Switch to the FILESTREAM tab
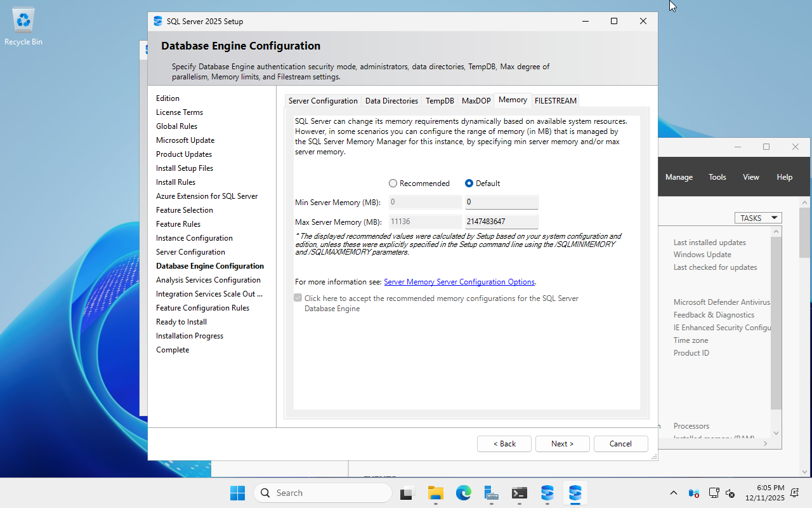 coord(555,101)
